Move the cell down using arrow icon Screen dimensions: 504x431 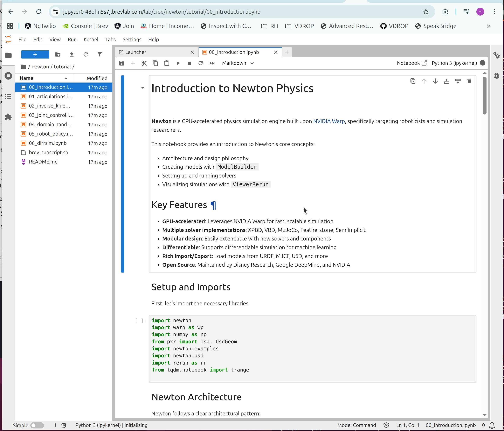[435, 81]
